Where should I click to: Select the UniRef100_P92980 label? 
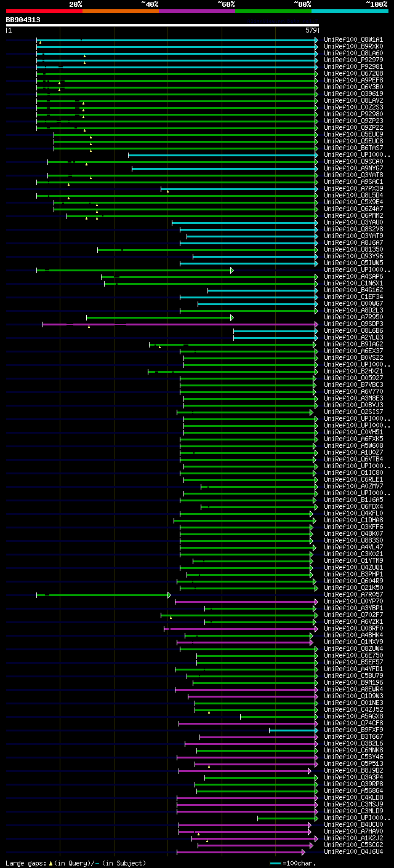(x=353, y=114)
